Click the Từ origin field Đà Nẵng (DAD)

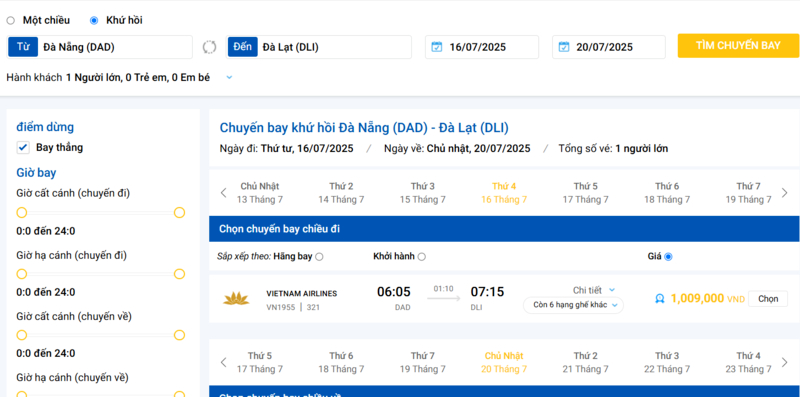99,47
